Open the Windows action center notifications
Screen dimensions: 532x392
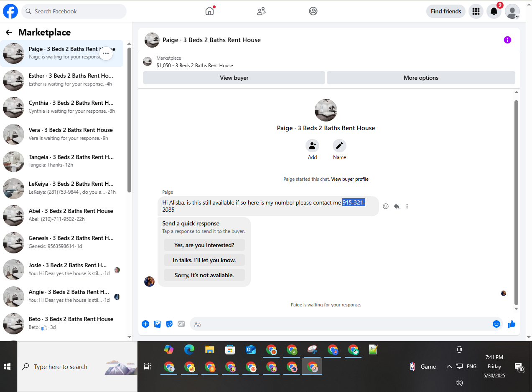point(519,367)
